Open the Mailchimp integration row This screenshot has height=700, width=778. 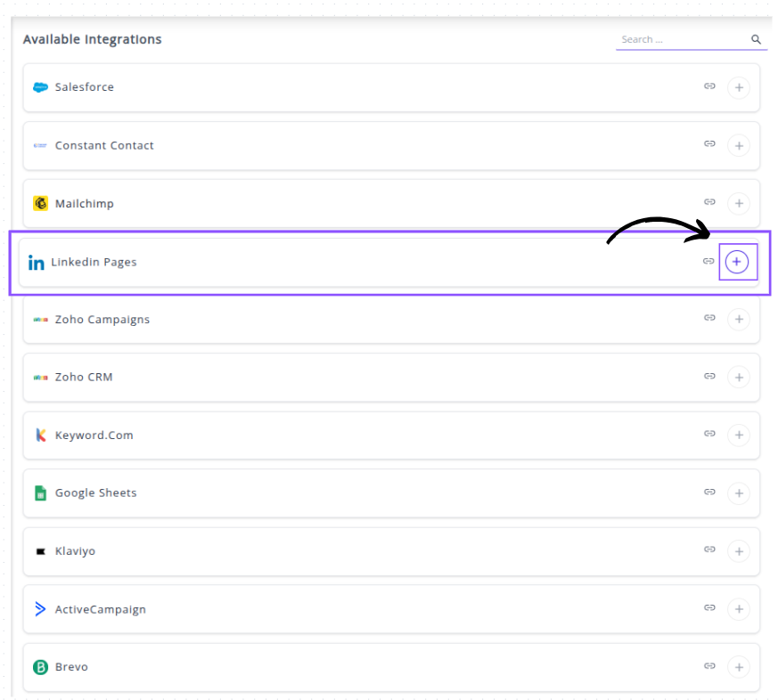[x=356, y=203]
